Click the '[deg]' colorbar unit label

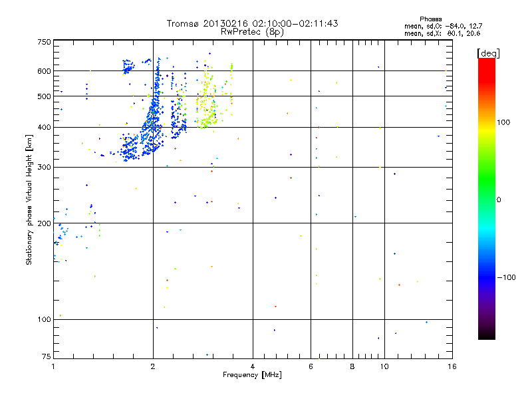(488, 53)
